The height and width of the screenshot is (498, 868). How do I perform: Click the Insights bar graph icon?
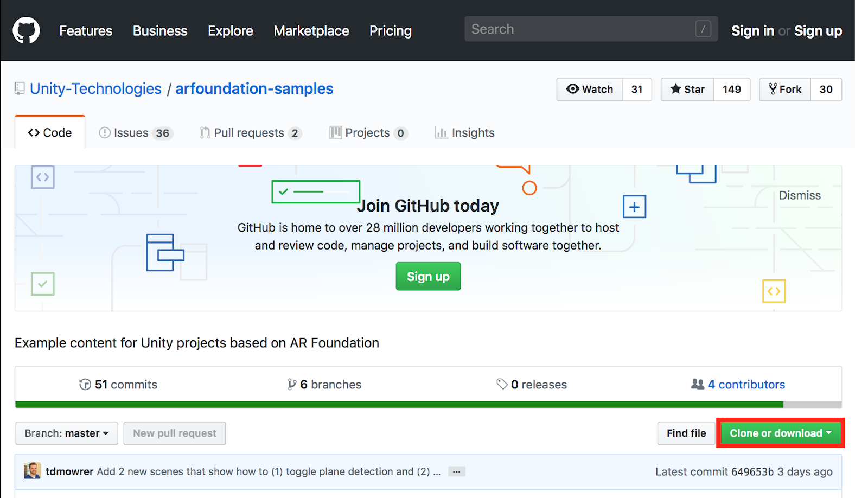tap(441, 133)
